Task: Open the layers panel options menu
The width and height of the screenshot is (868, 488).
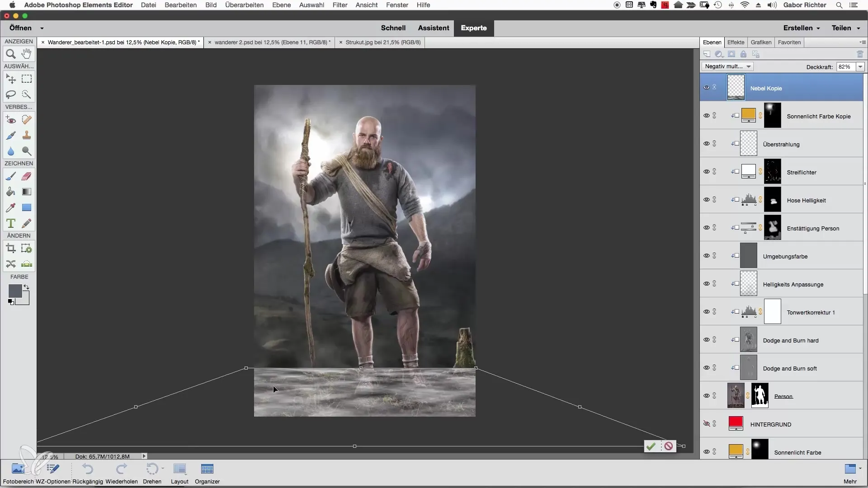Action: tap(862, 42)
